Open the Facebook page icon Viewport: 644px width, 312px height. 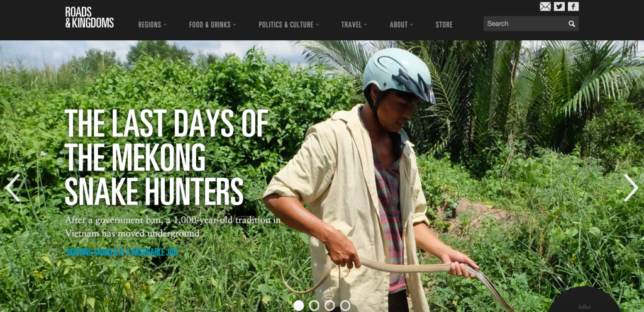(x=573, y=6)
